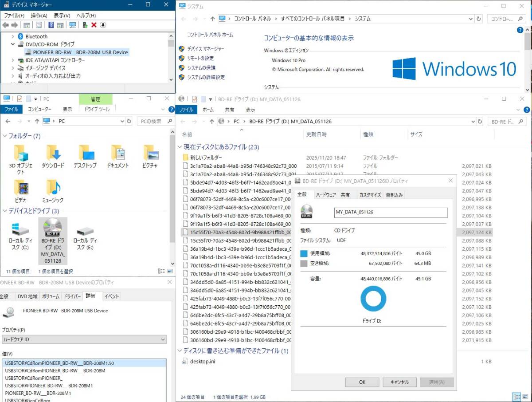Expand the Bluetooth node
The image size is (532, 402).
click(x=13, y=36)
